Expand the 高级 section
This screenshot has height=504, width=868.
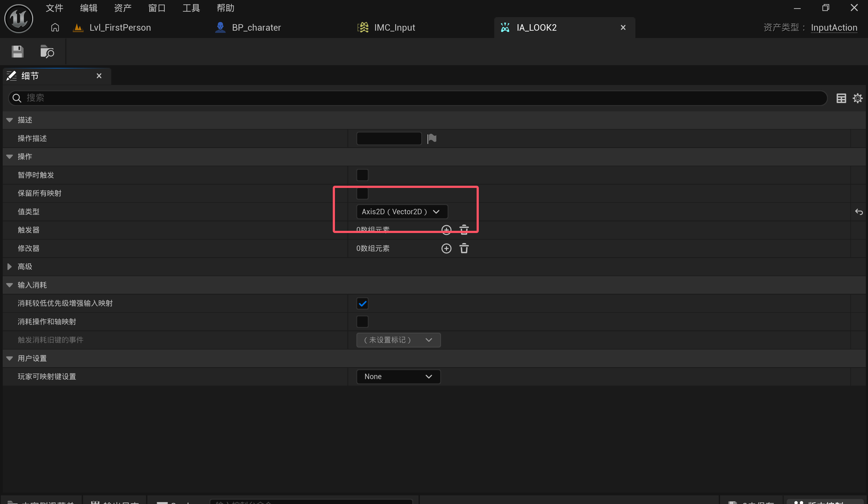pyautogui.click(x=10, y=267)
